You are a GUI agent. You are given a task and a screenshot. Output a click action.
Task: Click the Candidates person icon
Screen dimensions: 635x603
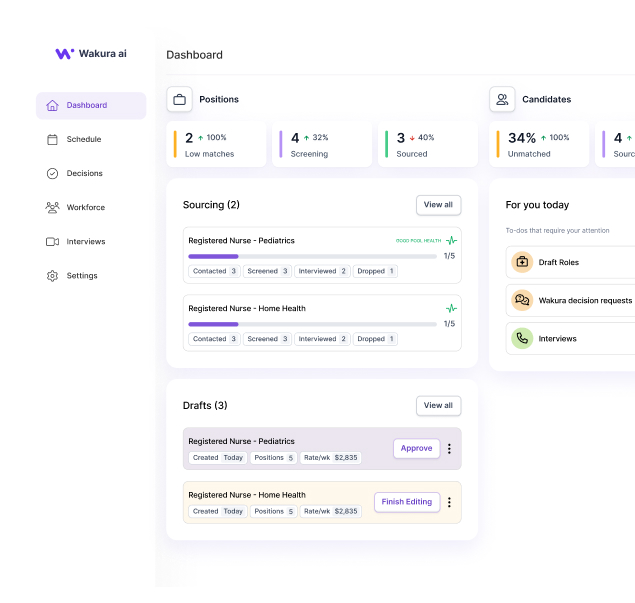[502, 99]
